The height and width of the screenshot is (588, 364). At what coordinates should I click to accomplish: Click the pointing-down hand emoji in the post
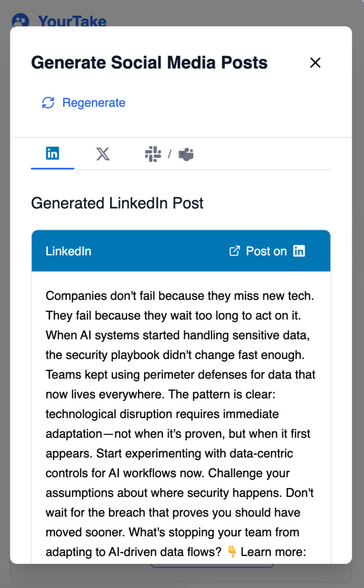[232, 552]
